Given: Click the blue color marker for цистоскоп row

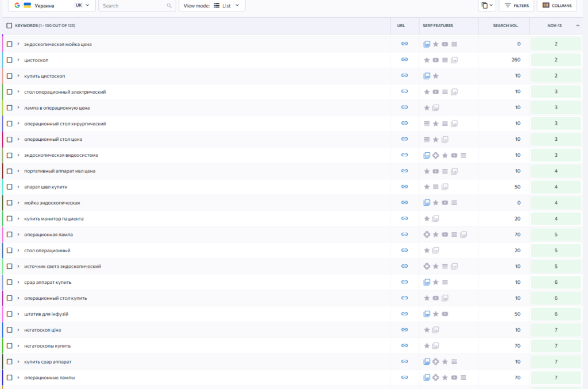Looking at the screenshot, I should pos(3,60).
